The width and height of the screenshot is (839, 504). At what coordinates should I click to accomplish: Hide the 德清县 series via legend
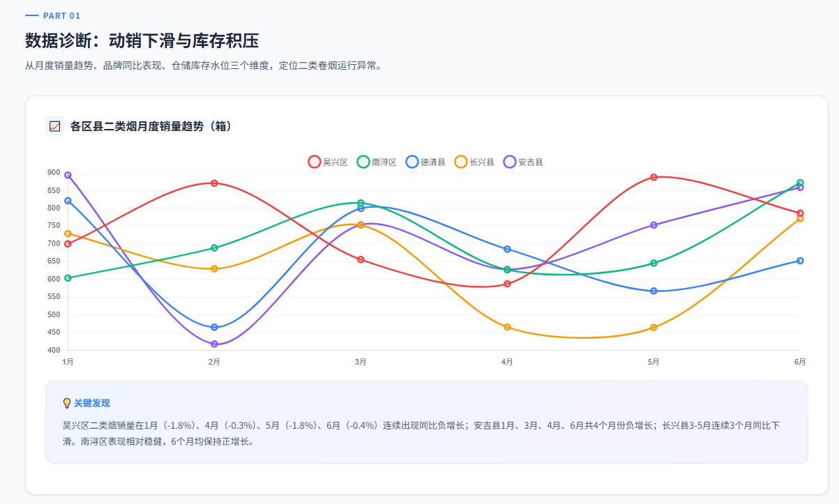coord(425,162)
